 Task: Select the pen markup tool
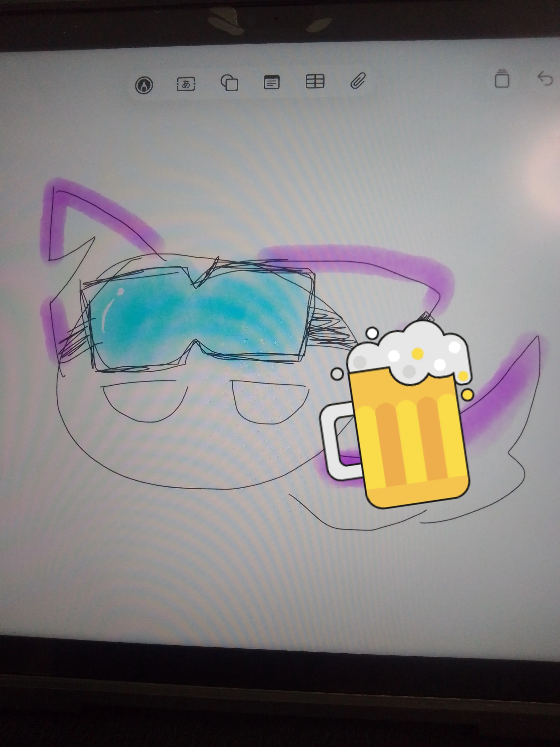[144, 85]
